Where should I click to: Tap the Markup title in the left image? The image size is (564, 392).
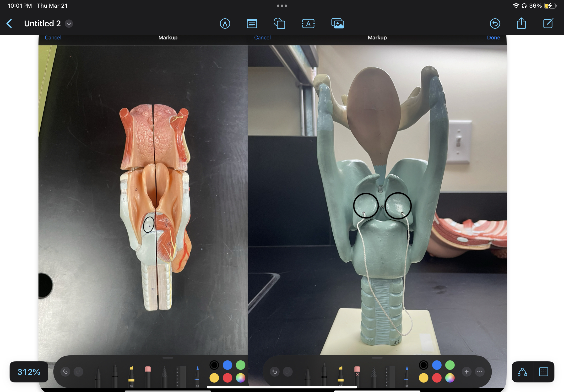[x=168, y=38]
